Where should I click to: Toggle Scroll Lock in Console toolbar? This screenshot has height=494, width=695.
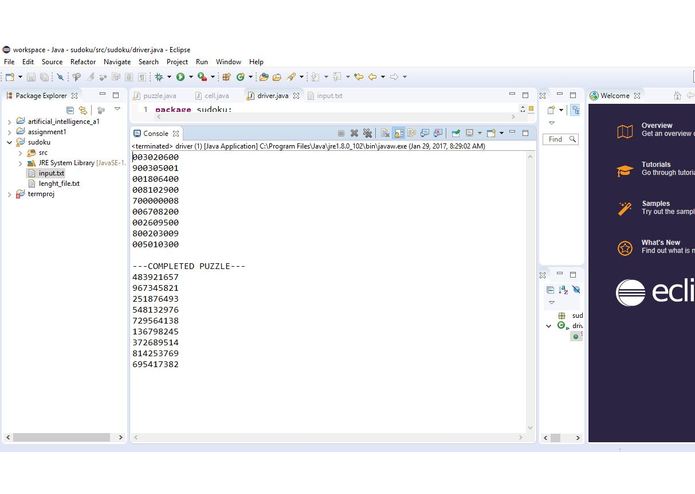[398, 133]
